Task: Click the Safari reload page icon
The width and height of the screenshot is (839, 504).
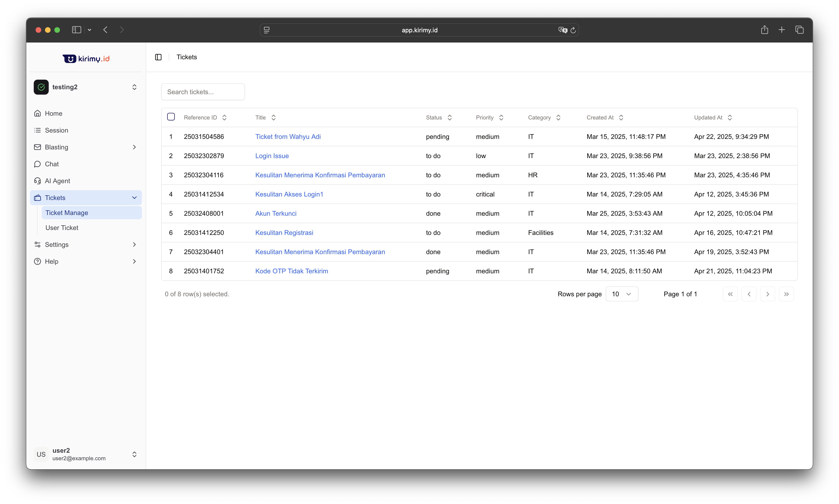Action: point(573,30)
